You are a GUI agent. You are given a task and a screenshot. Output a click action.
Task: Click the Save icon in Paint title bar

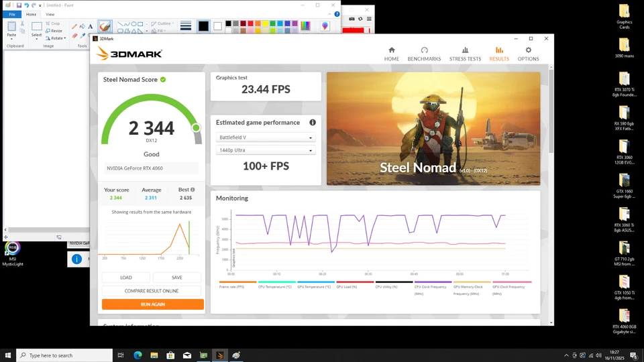(x=19, y=5)
